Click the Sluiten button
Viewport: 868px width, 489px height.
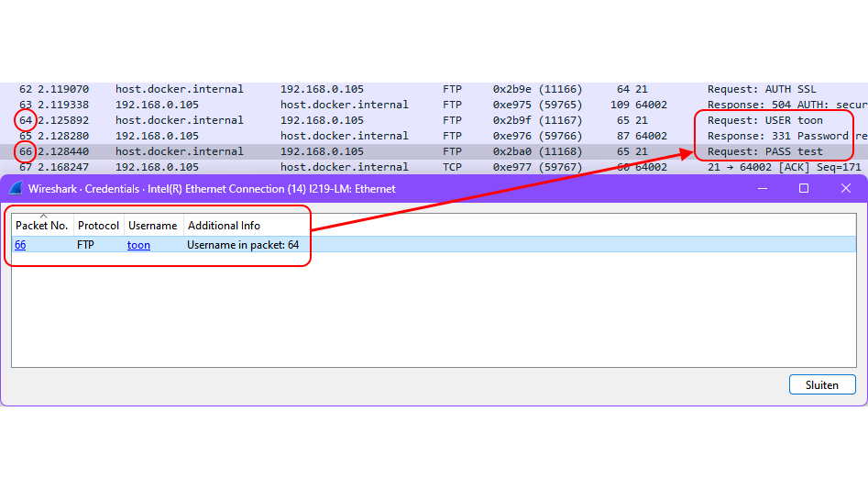822,385
